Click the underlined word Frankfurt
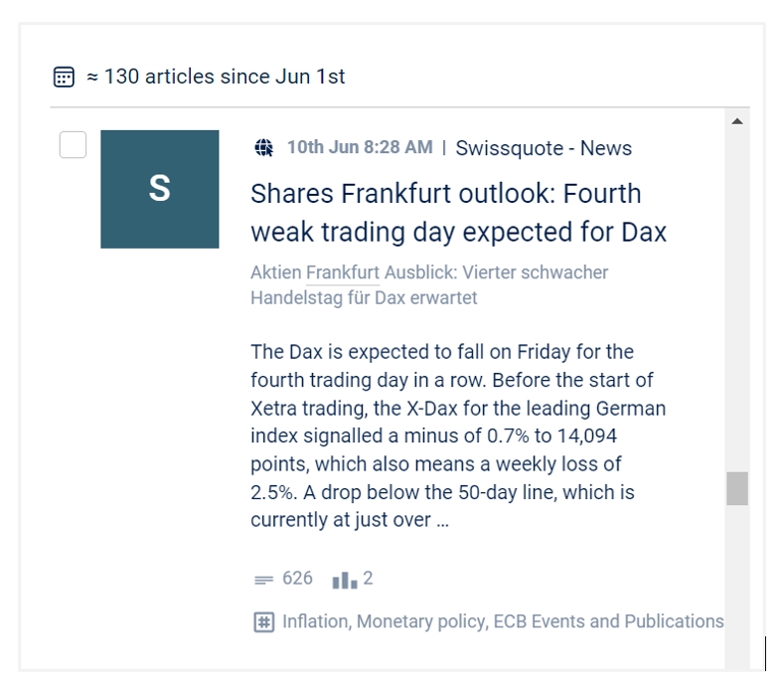784x696 pixels. (343, 272)
